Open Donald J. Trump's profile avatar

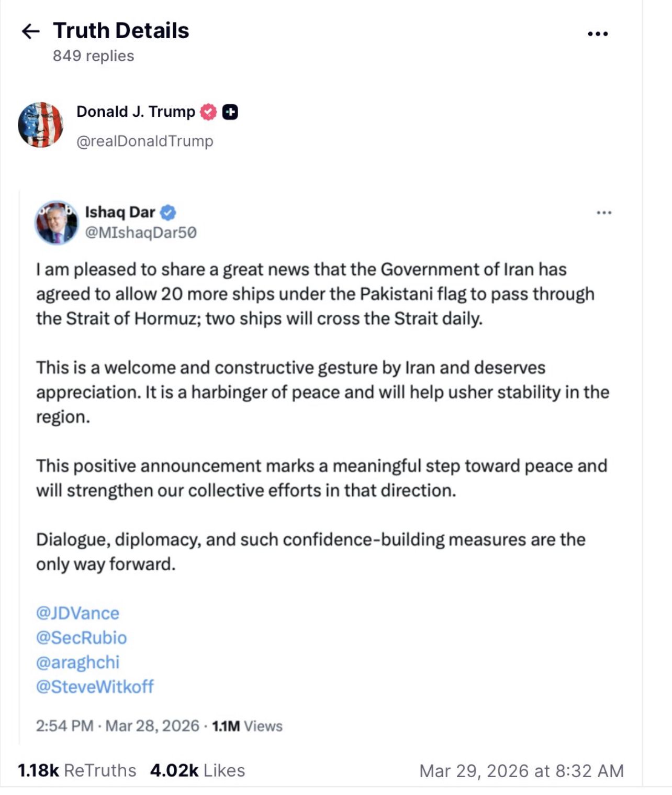[x=42, y=126]
